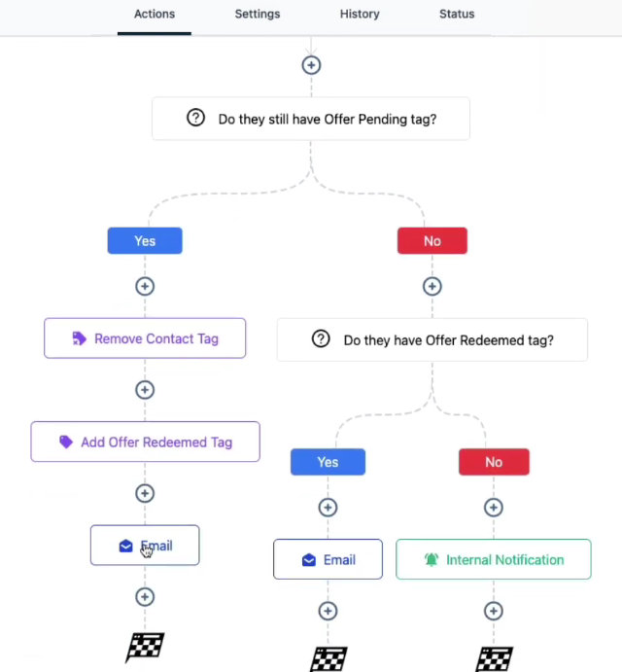
Task: Open the History tab
Action: pos(360,15)
